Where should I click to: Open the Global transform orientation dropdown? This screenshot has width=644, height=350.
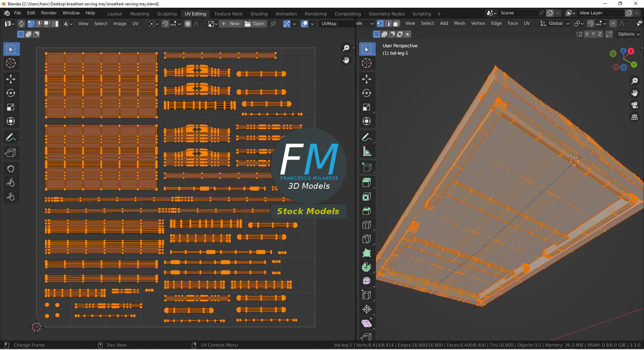554,23
